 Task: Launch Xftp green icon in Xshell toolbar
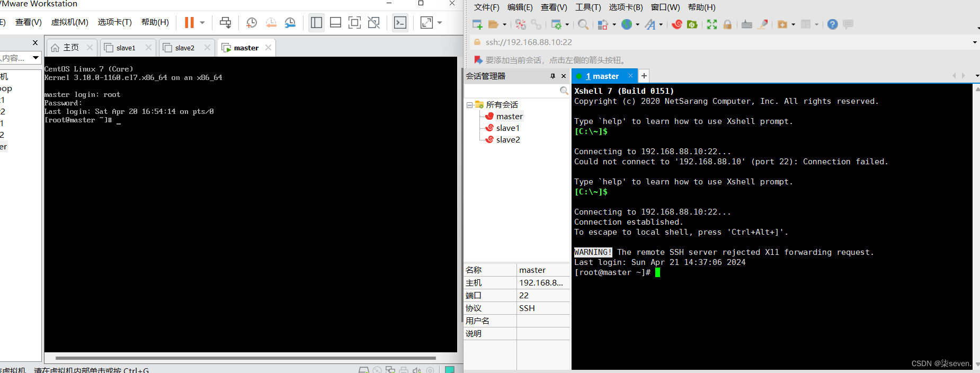[x=692, y=24]
